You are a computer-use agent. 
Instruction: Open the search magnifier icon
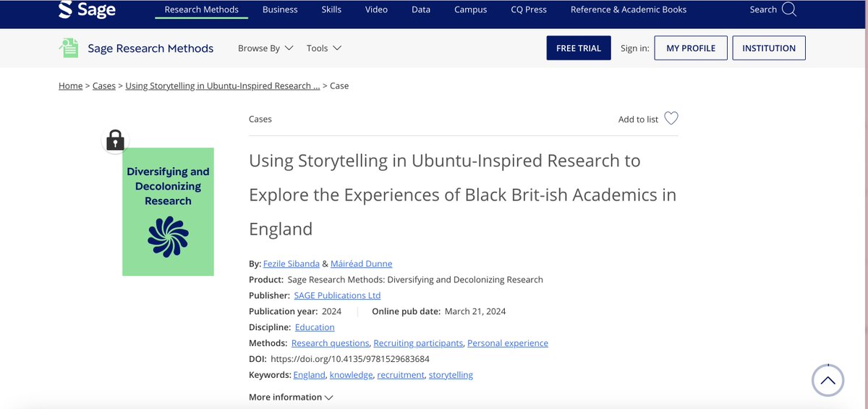789,9
